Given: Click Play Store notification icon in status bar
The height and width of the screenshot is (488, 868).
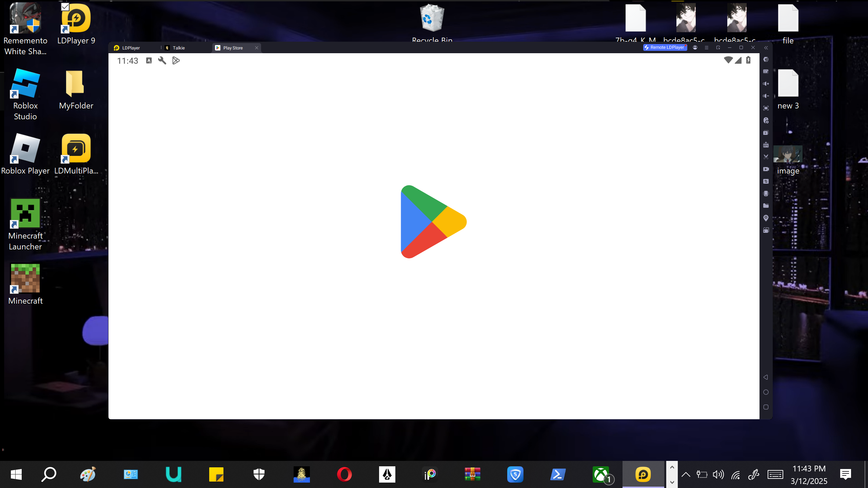Looking at the screenshot, I should 176,60.
